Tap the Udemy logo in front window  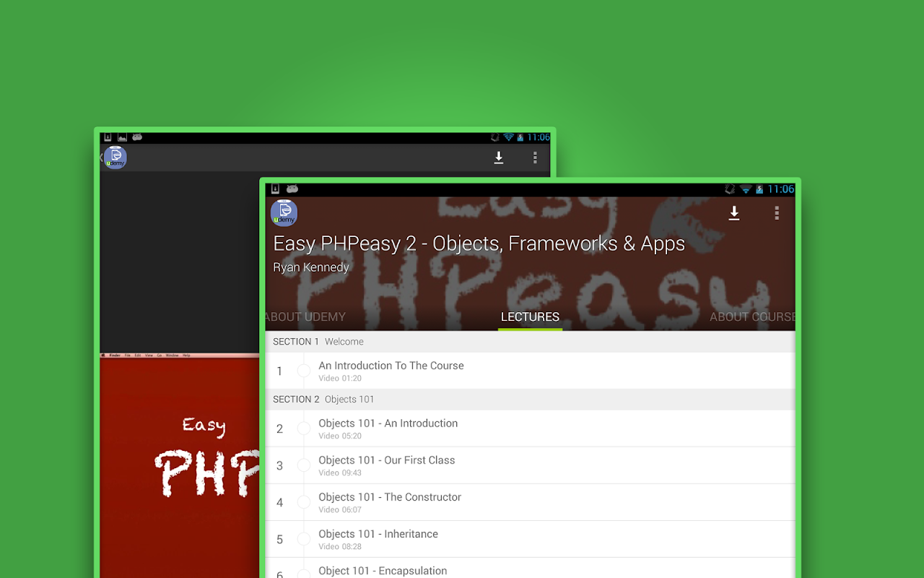pyautogui.click(x=284, y=213)
